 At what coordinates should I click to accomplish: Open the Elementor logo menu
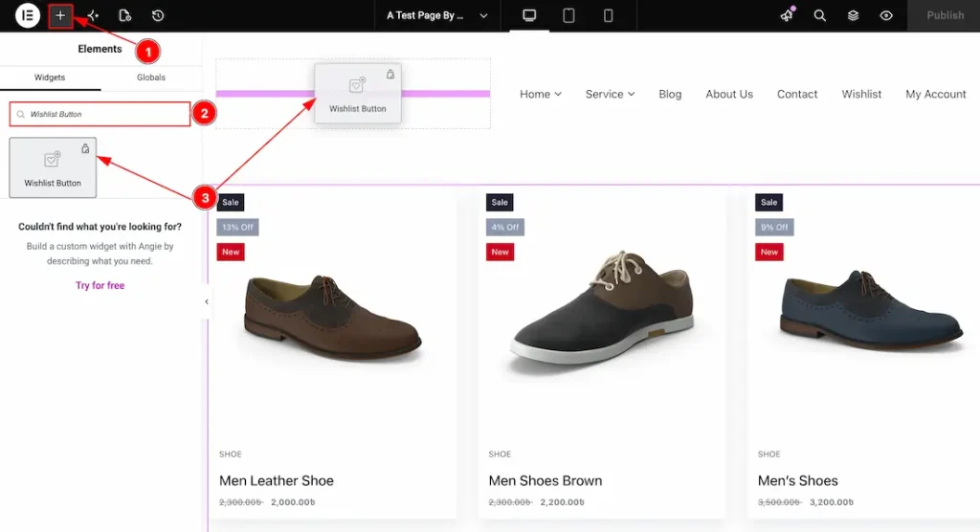[28, 15]
